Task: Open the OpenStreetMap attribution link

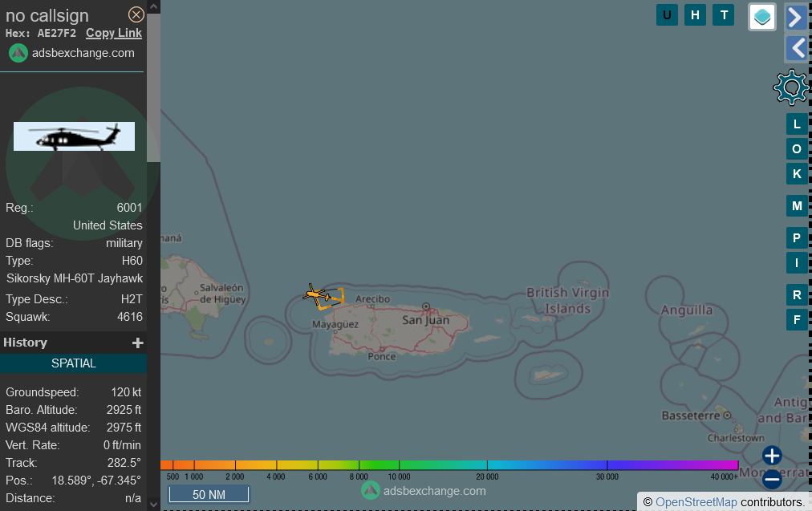Action: click(696, 502)
